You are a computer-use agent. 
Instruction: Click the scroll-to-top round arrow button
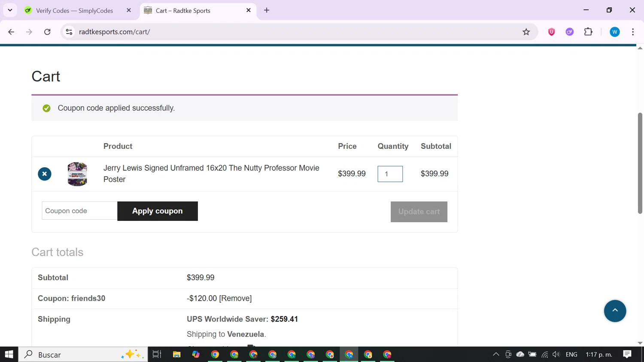coord(615,311)
